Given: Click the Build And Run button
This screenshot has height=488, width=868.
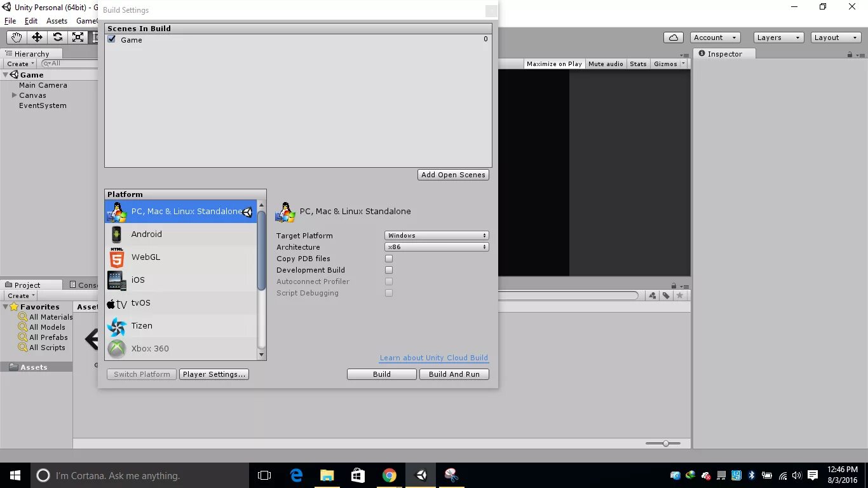Looking at the screenshot, I should (x=454, y=374).
